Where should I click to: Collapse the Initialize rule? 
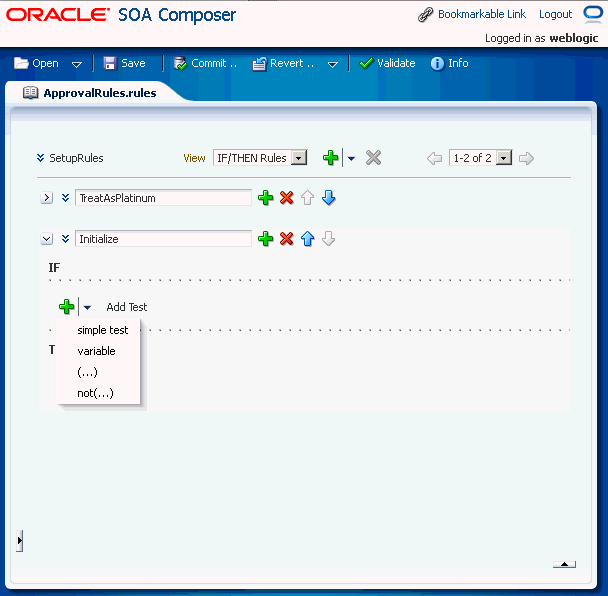[47, 239]
